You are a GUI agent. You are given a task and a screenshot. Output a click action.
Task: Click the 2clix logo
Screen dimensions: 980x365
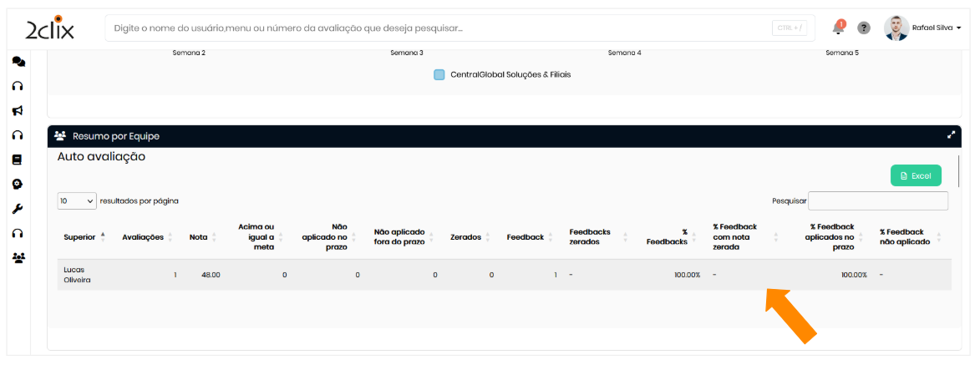click(49, 29)
